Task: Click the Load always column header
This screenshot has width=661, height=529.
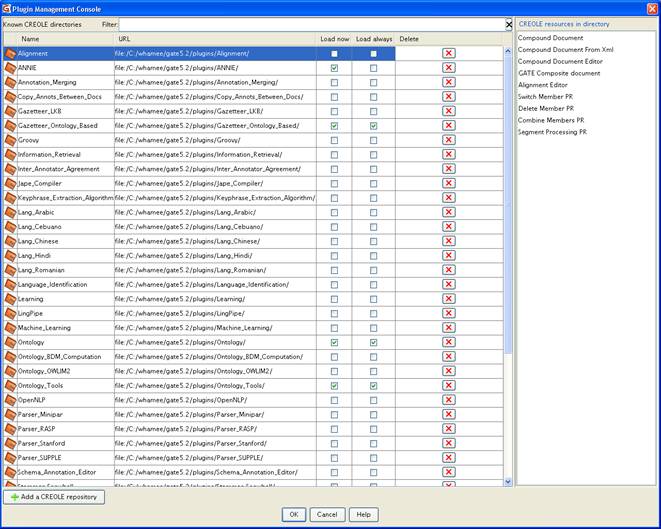Action: [x=374, y=39]
